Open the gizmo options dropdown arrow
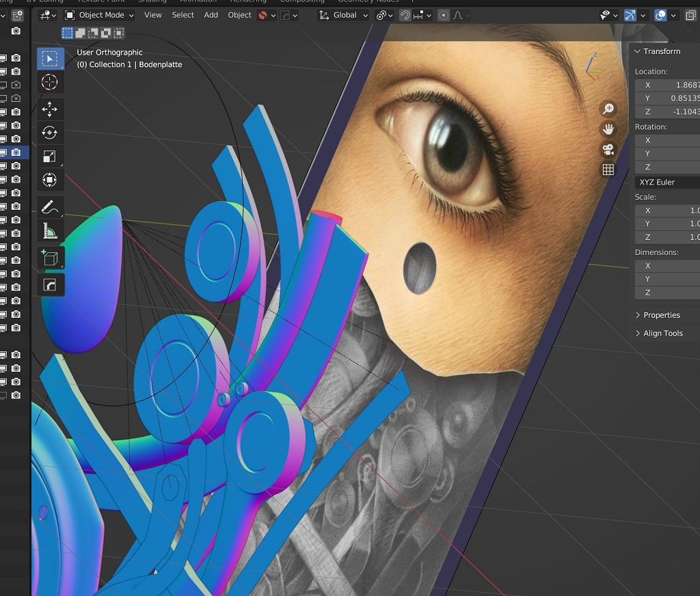This screenshot has height=596, width=700. tap(643, 16)
